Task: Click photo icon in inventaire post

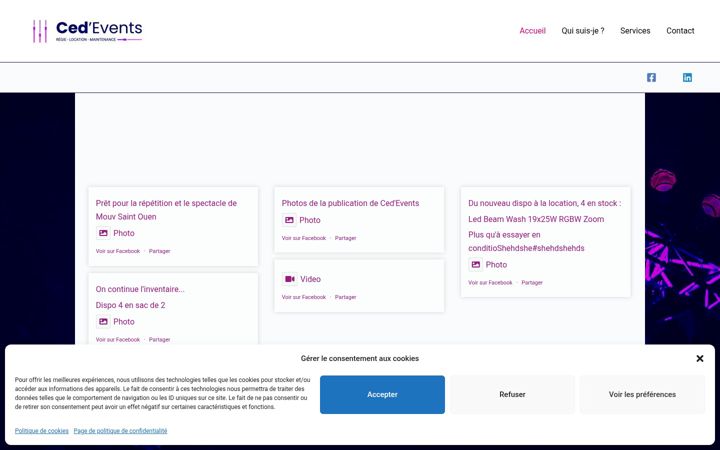Action: pyautogui.click(x=103, y=321)
